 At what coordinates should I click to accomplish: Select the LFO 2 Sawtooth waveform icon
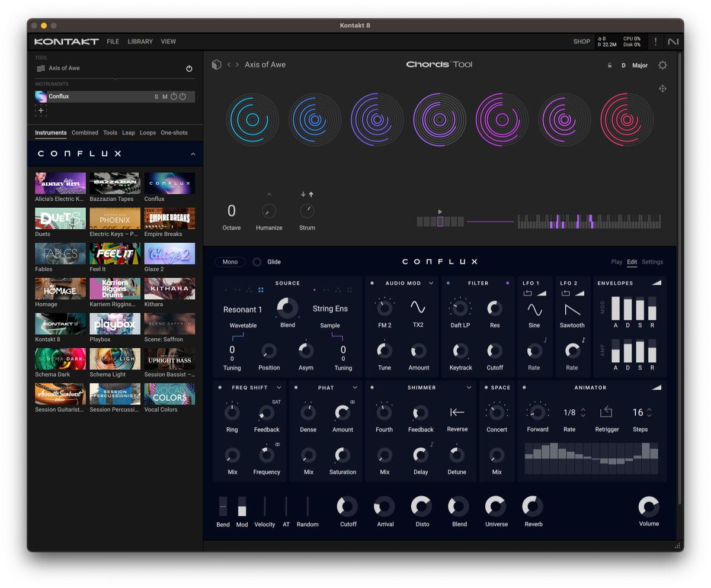click(x=572, y=310)
